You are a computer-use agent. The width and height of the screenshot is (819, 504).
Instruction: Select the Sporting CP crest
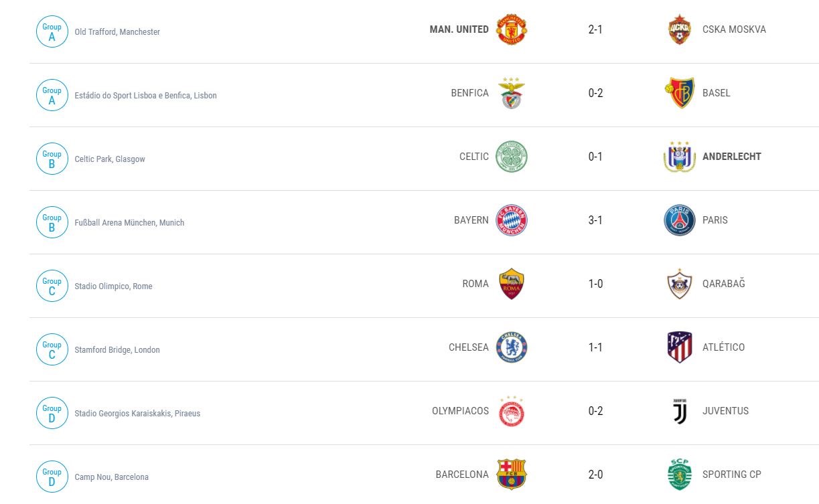(x=680, y=475)
